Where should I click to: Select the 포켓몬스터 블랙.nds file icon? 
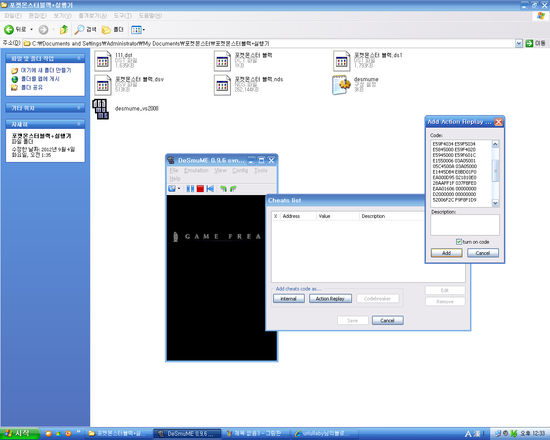[x=222, y=85]
